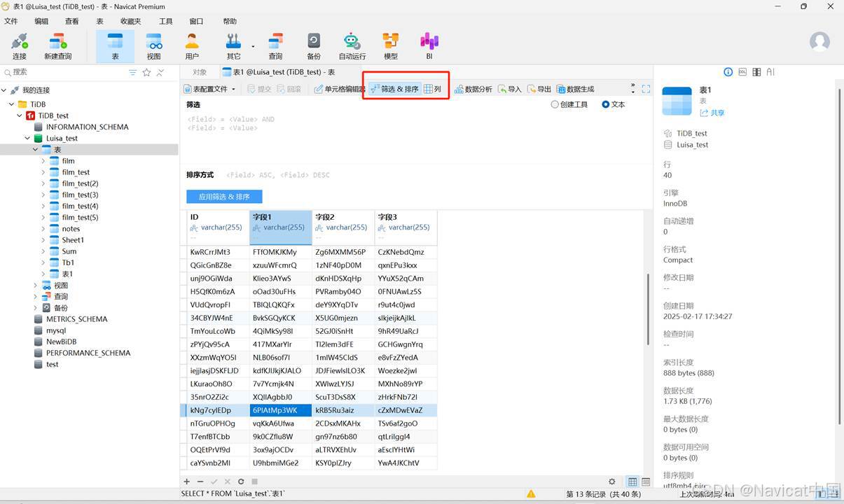Click the 应用筛选 & 排序 button
The height and width of the screenshot is (504, 844).
coord(224,197)
